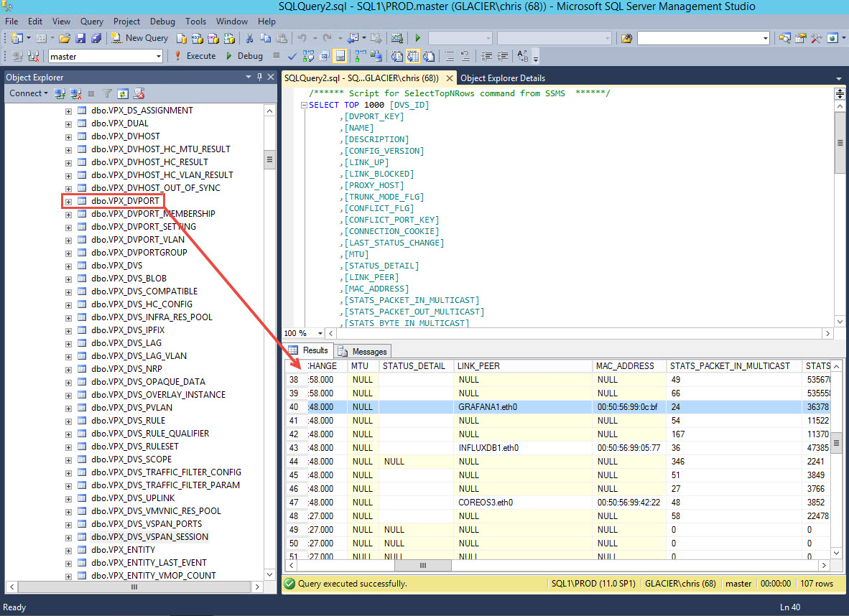Expand dbo.VPX_DVS tree node
This screenshot has height=616, width=849.
pos(69,266)
